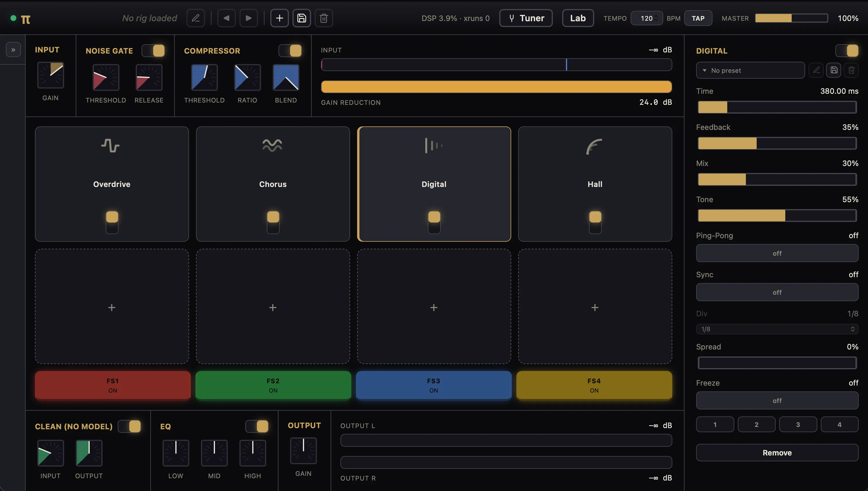Toggle the Noise Gate switch

point(153,51)
